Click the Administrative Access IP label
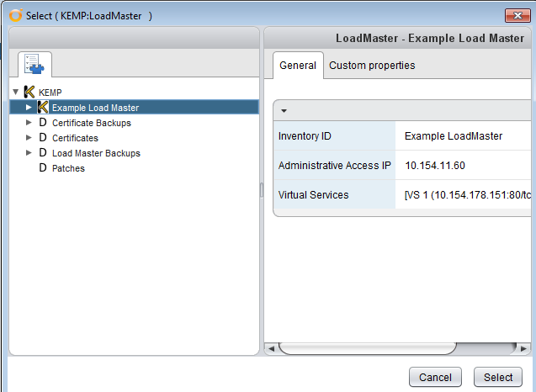The image size is (536, 392). [334, 165]
